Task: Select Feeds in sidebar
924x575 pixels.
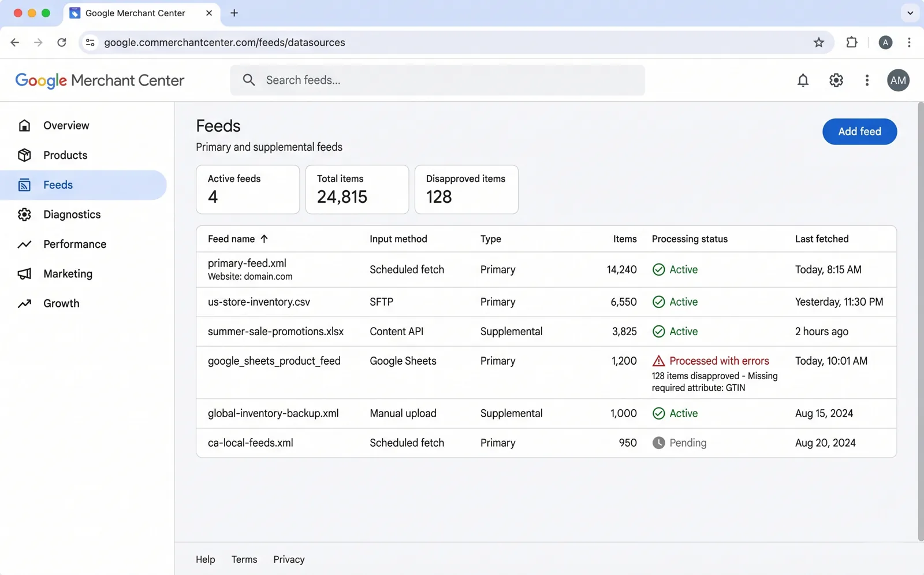Action: click(x=84, y=185)
